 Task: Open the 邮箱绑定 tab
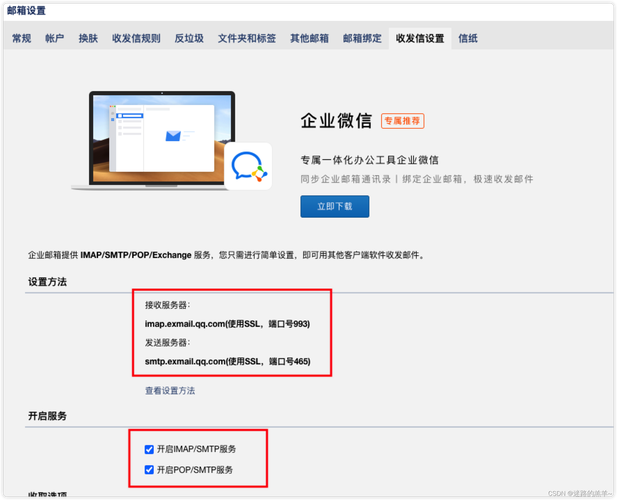(362, 38)
